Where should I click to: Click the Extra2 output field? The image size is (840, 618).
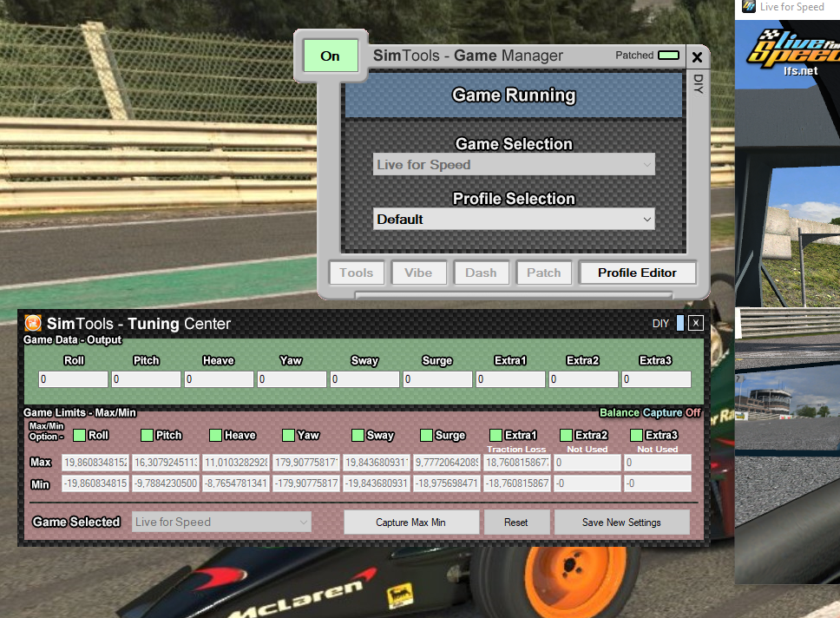point(583,379)
